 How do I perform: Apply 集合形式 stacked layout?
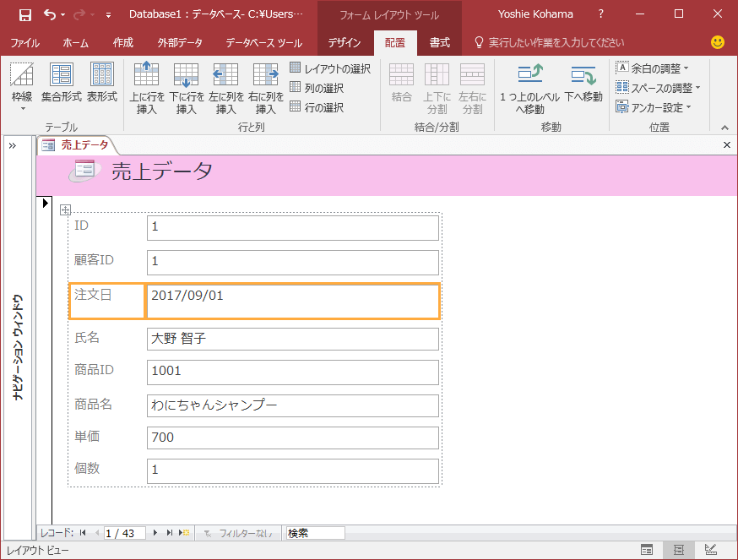[62, 83]
